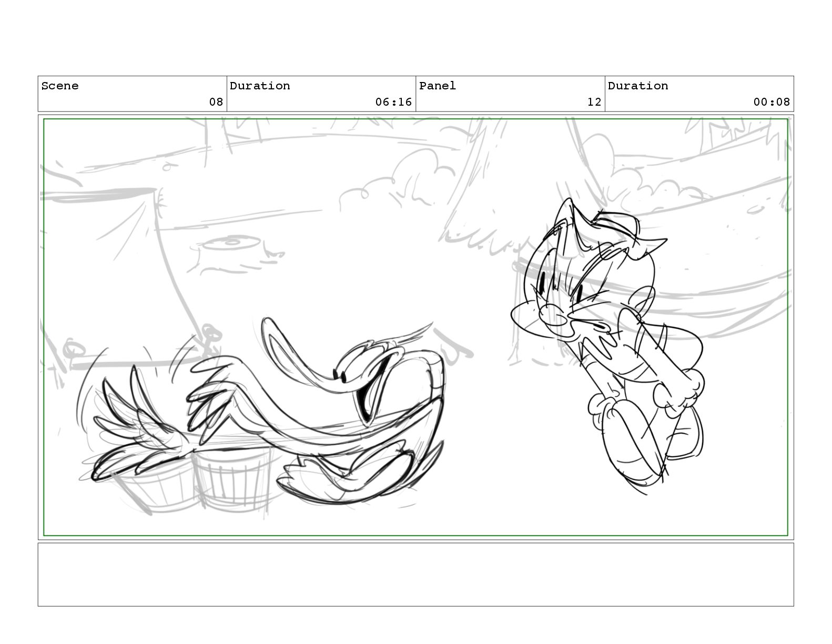Click the storyboard sketch panel image
This screenshot has width=832, height=644.
pos(415,328)
